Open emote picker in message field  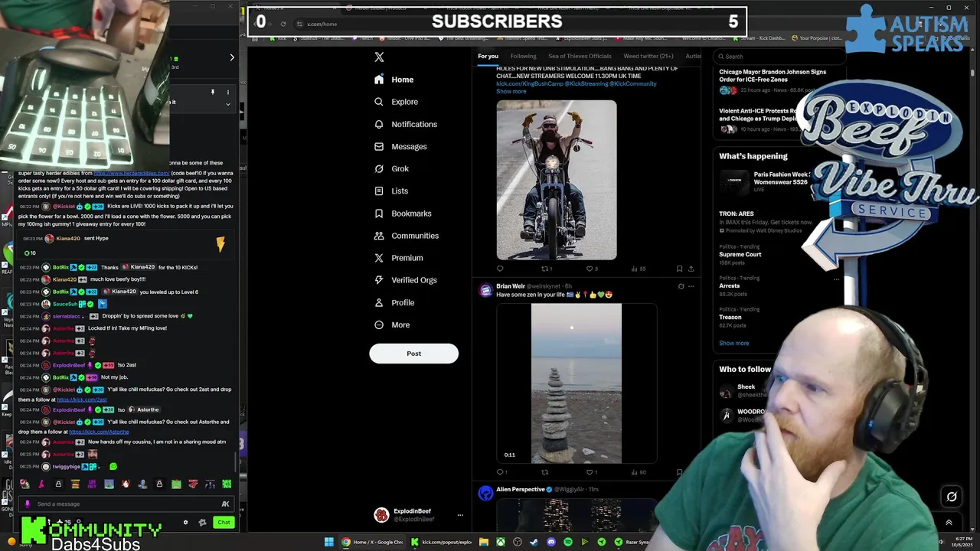tap(225, 504)
